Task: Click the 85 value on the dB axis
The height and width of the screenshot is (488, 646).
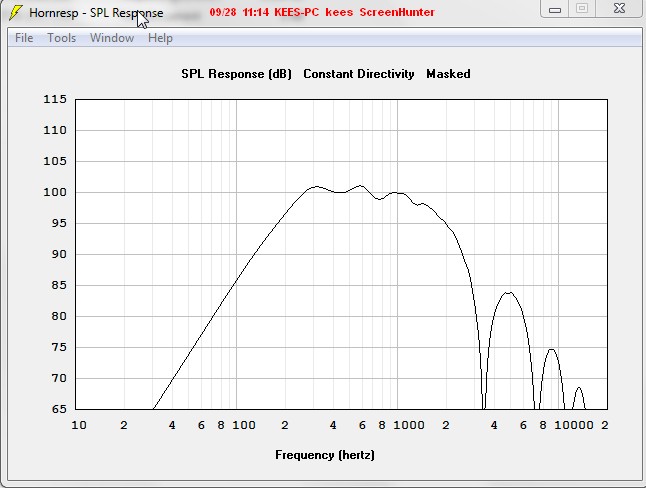Action: pyautogui.click(x=59, y=285)
